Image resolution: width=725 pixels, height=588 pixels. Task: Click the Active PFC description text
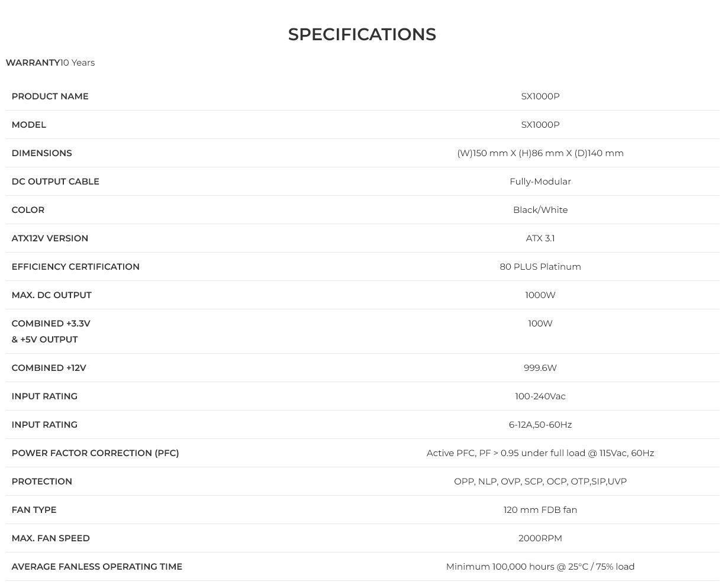pyautogui.click(x=540, y=453)
